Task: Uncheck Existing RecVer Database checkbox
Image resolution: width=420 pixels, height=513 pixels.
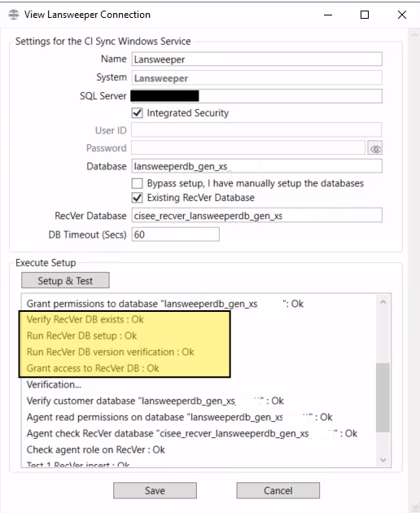Action: tap(138, 198)
